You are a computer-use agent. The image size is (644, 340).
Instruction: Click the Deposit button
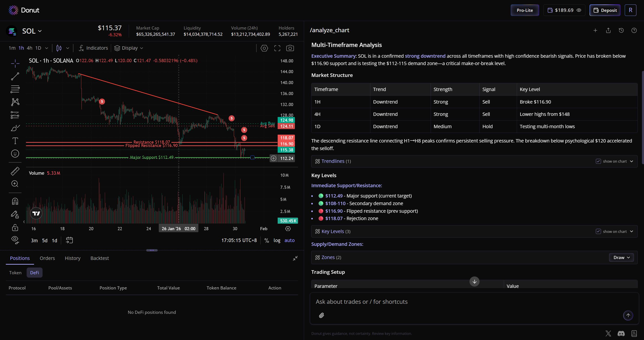pyautogui.click(x=605, y=10)
